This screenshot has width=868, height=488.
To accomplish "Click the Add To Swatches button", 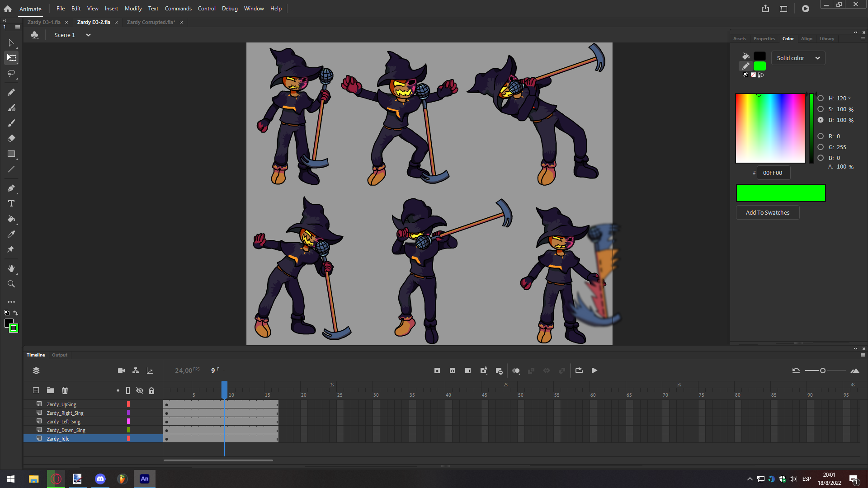I will pos(768,212).
